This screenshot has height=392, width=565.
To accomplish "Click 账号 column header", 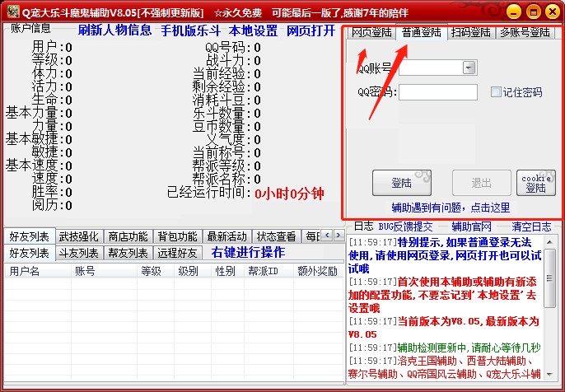I will (104, 271).
